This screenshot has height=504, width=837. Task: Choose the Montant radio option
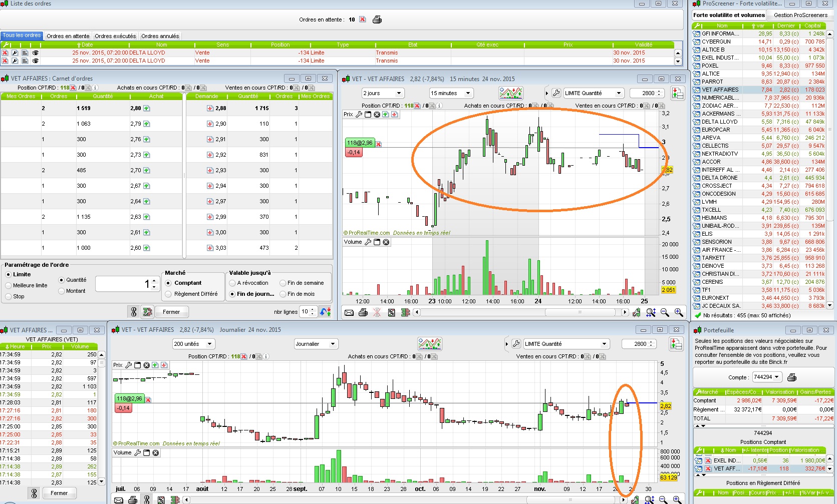pos(62,291)
